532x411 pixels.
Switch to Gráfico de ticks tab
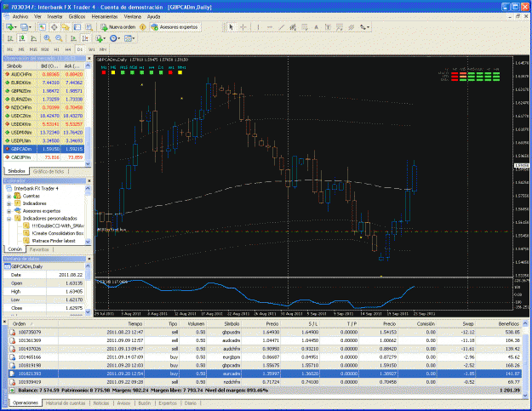(x=49, y=171)
